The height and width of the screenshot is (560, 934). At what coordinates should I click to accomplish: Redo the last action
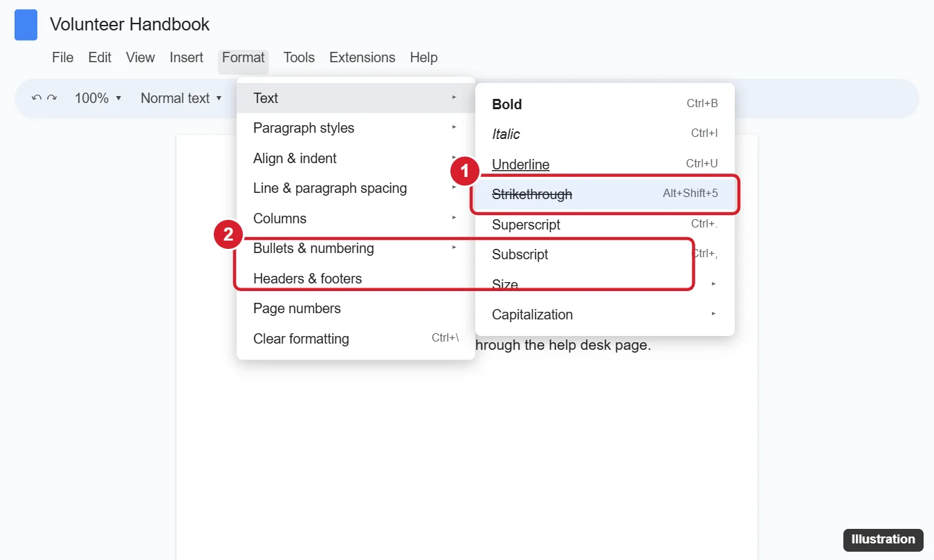(52, 98)
